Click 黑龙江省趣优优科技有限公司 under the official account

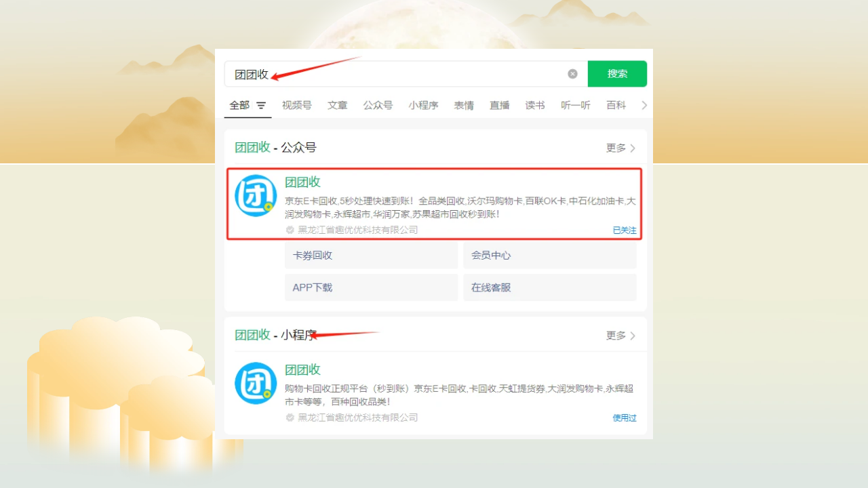tap(358, 230)
